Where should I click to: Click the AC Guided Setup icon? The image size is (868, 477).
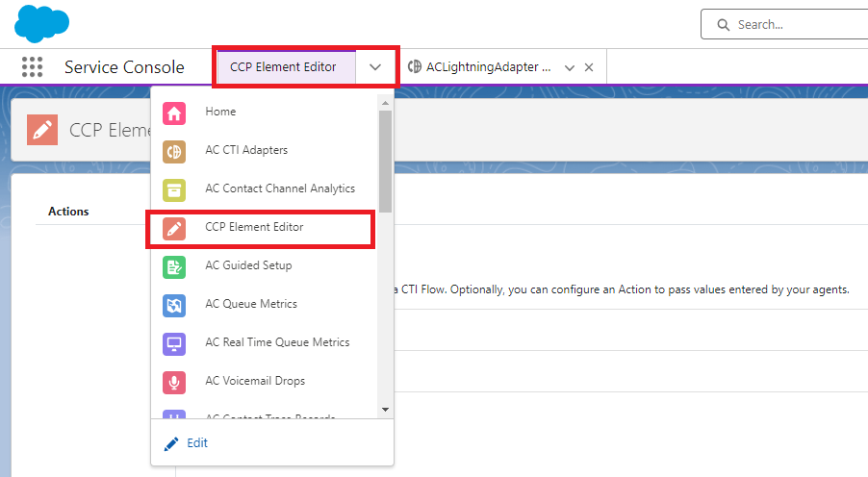pyautogui.click(x=174, y=267)
